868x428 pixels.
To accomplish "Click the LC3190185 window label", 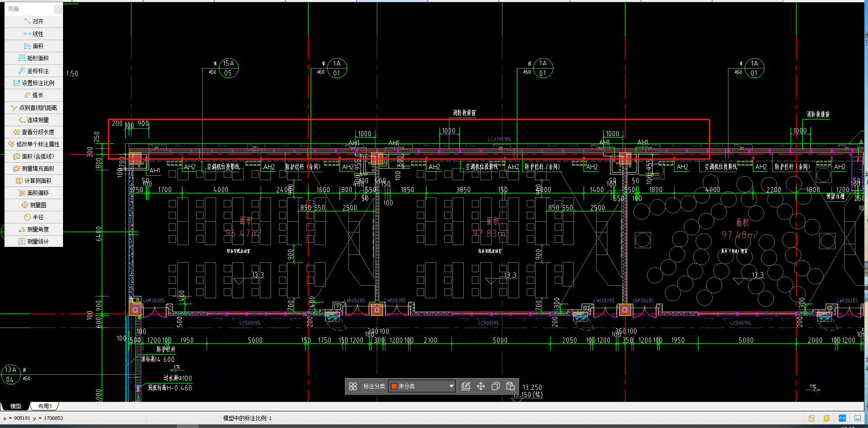I will (x=499, y=139).
